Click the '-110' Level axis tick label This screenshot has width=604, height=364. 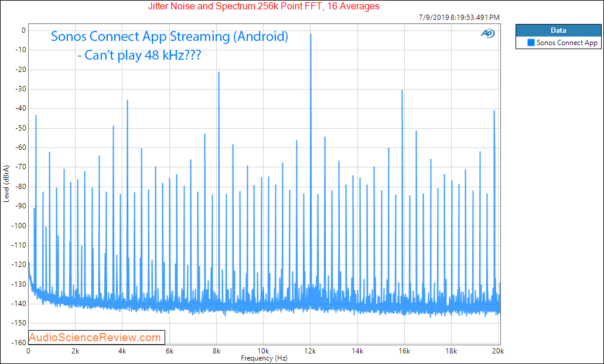(x=18, y=245)
